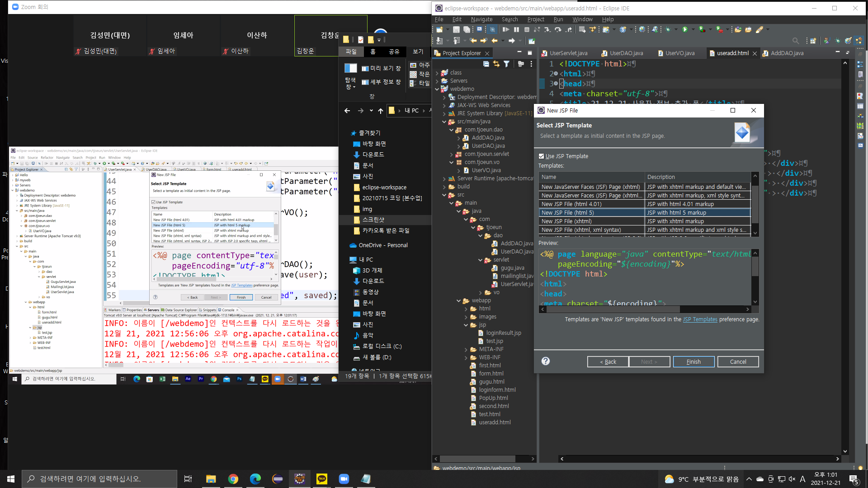
Task: Expand the html folder under webapp
Action: [x=466, y=309]
